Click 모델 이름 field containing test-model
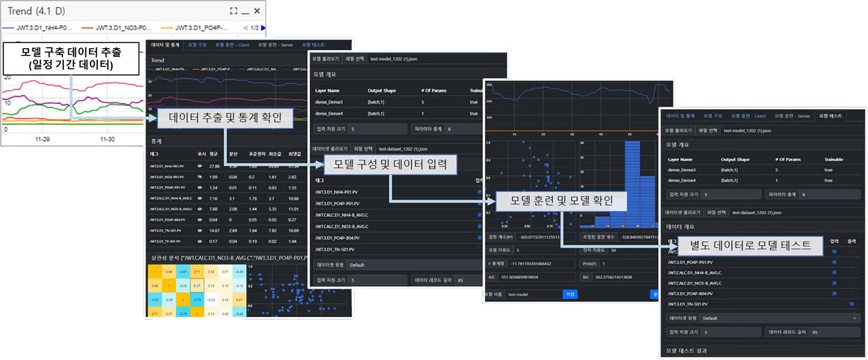This screenshot has height=360, width=868. [534, 294]
